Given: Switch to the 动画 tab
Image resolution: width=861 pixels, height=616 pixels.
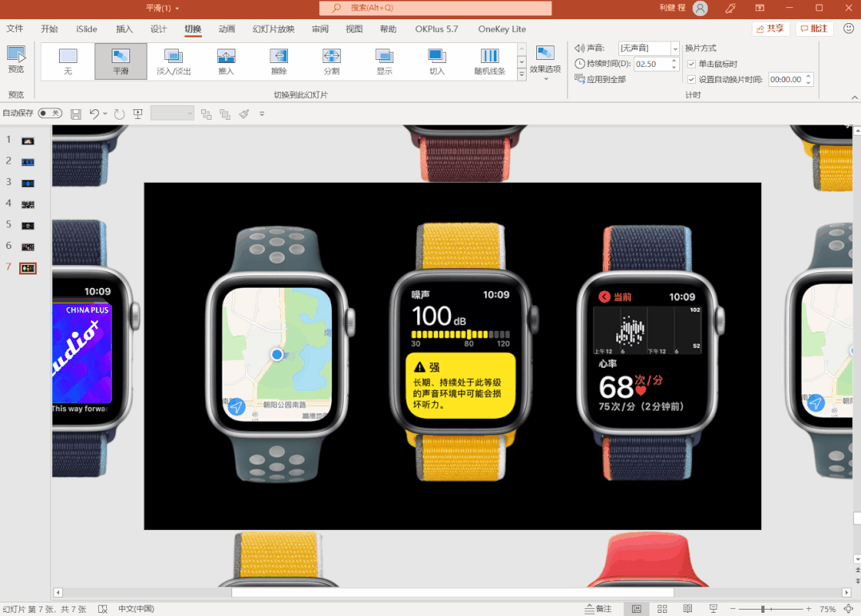Looking at the screenshot, I should coord(227,29).
